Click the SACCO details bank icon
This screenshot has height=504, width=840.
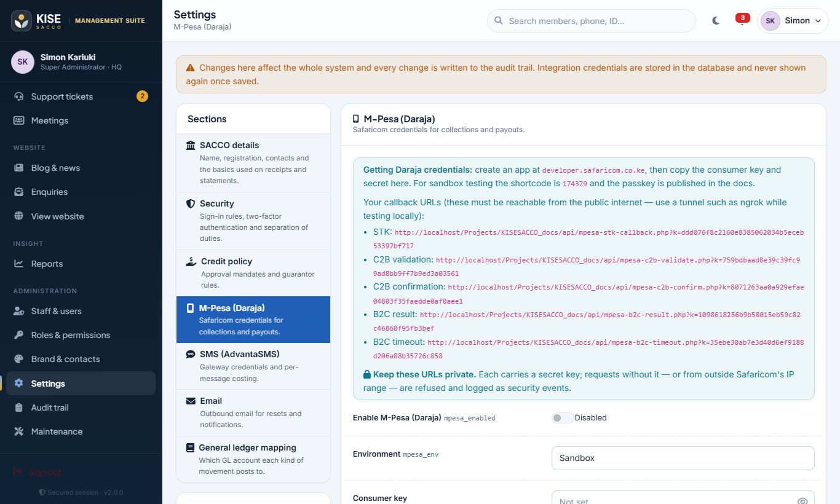191,145
